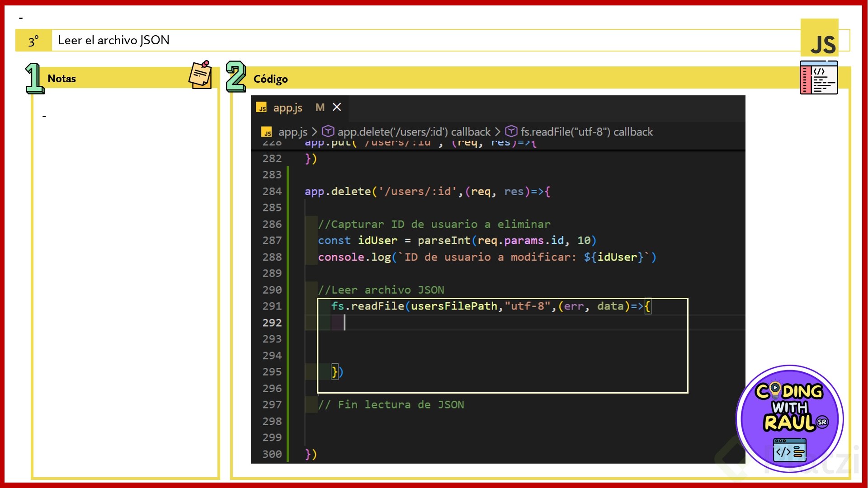Click the JS file icon on app.js tab
Viewport: 868px width, 488px height.
261,108
